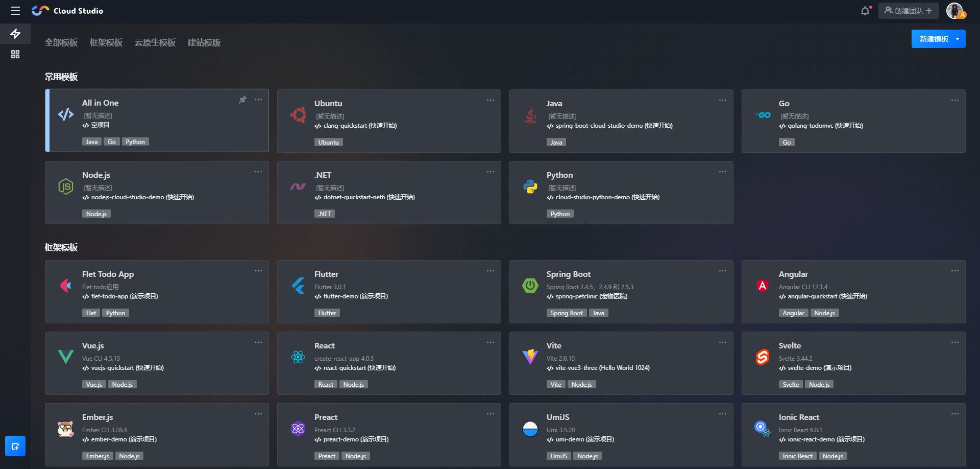Screen dimensions: 980x469
Task: Open the nodejs-cloud-studio-demo link
Action: [x=138, y=197]
